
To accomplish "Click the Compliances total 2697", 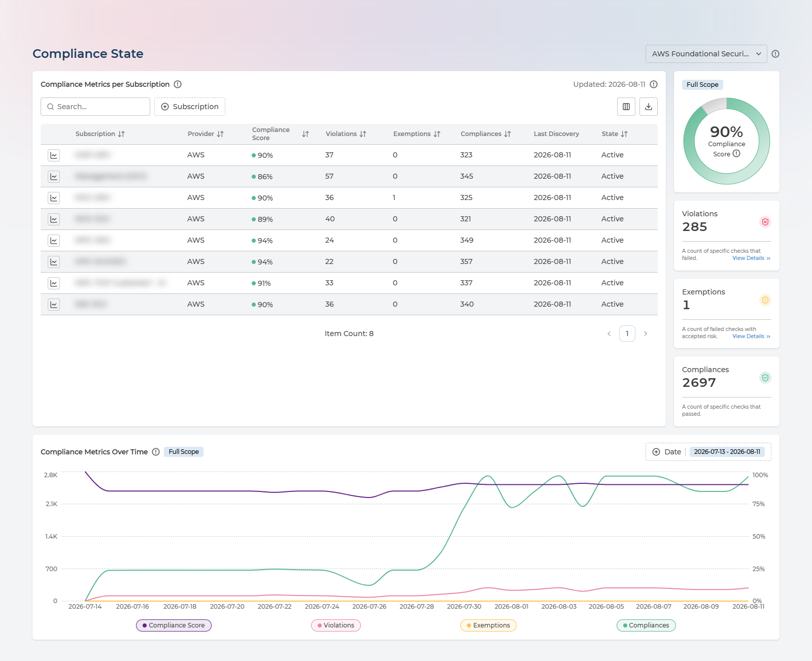I will pos(699,383).
